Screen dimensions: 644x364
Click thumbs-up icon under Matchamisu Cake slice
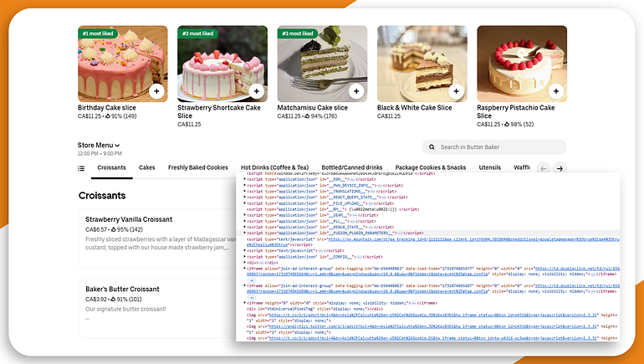click(307, 115)
